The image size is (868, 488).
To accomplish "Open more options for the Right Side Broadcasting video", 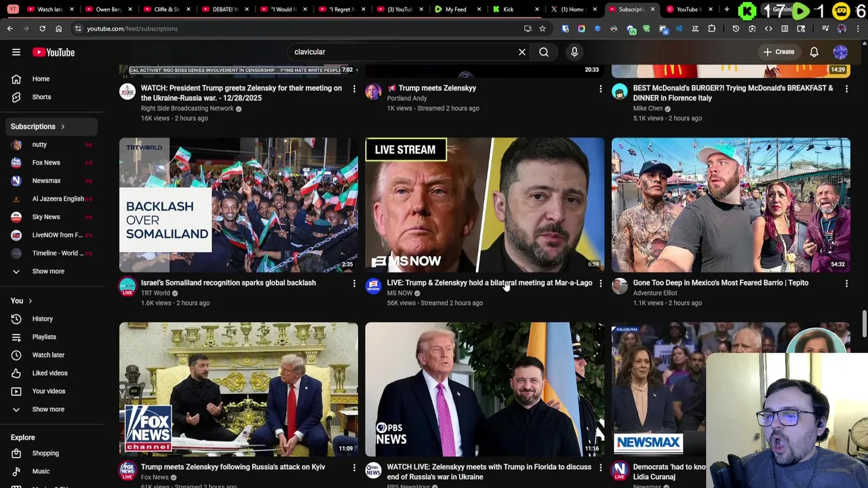I will click(x=354, y=89).
